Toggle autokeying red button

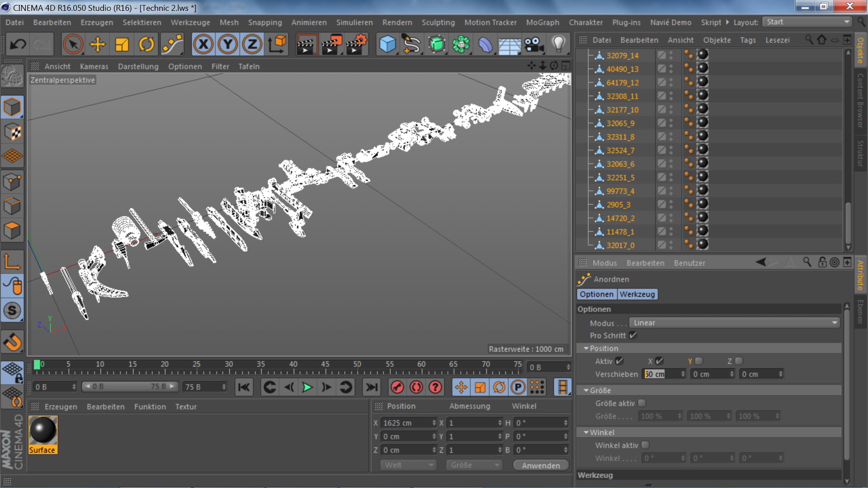(416, 387)
